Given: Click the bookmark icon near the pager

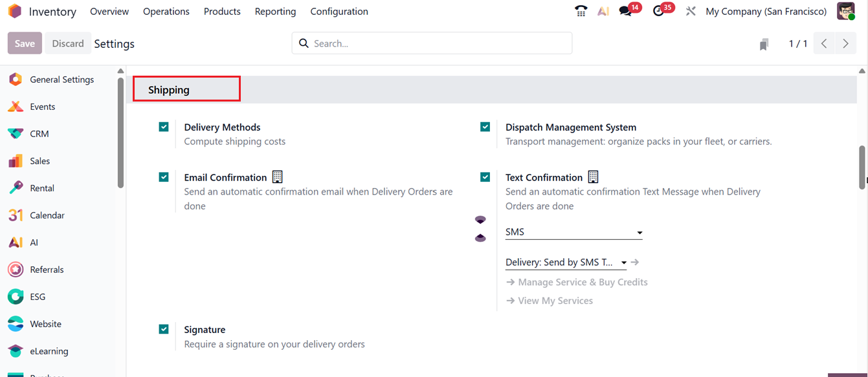Looking at the screenshot, I should (764, 44).
